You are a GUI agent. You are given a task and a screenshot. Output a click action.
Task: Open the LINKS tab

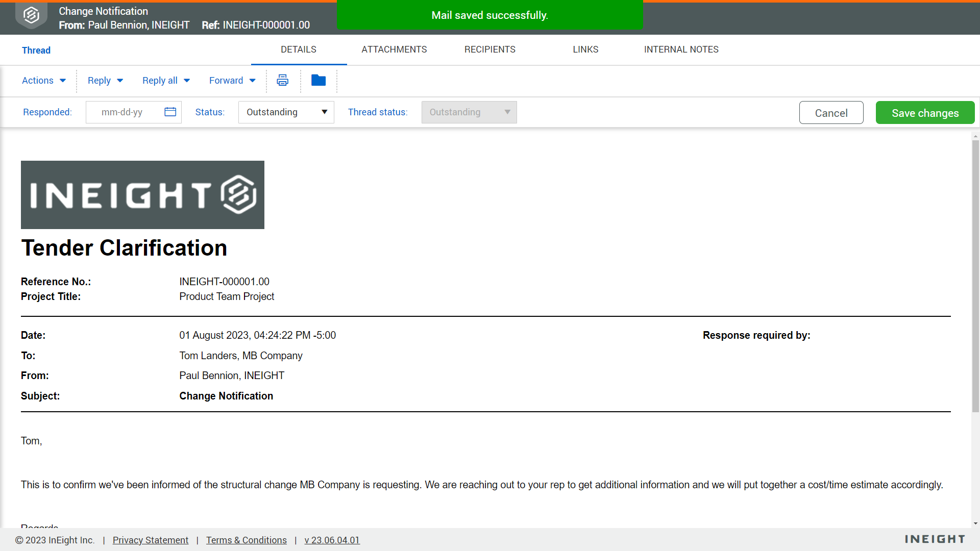point(585,49)
